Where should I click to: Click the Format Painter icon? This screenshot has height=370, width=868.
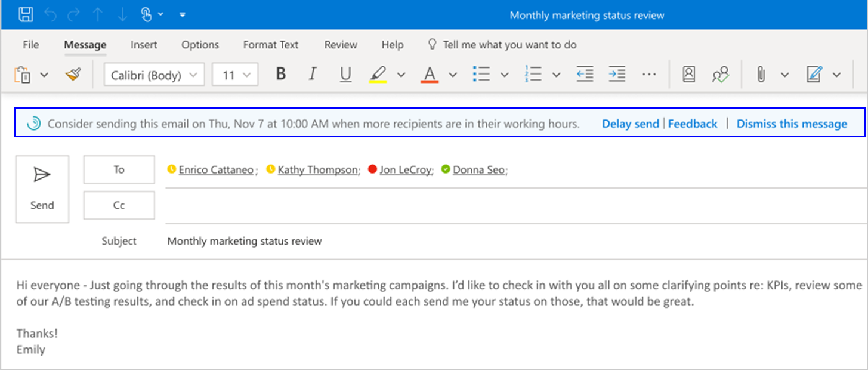pyautogui.click(x=73, y=75)
